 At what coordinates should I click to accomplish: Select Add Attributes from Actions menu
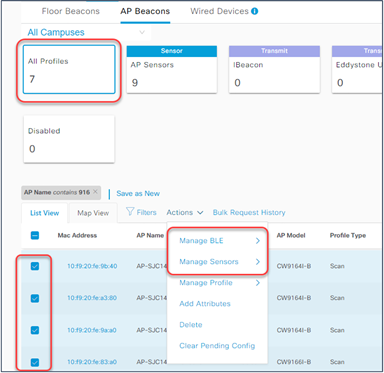[205, 304]
